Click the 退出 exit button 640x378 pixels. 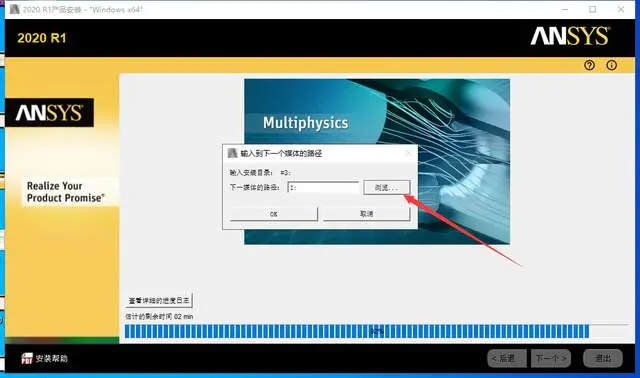pyautogui.click(x=603, y=358)
